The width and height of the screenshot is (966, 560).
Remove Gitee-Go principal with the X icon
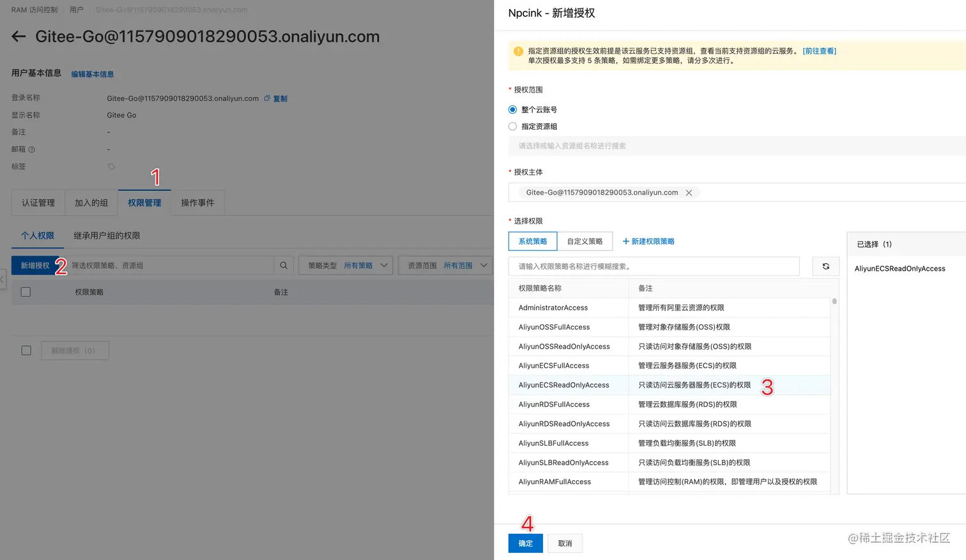click(x=689, y=193)
